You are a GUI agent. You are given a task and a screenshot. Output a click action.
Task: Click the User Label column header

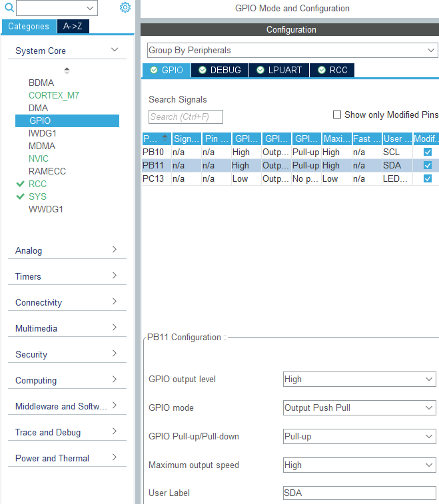click(x=398, y=138)
